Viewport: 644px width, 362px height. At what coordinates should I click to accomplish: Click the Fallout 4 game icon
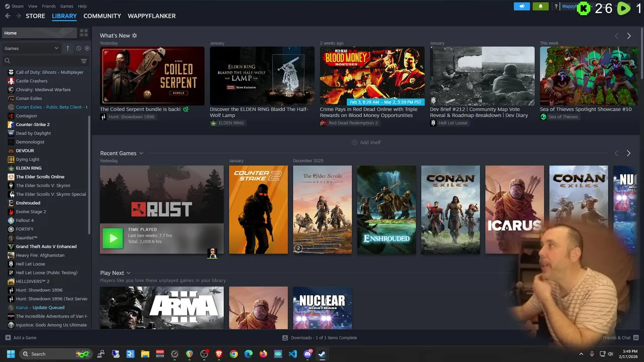(11, 220)
